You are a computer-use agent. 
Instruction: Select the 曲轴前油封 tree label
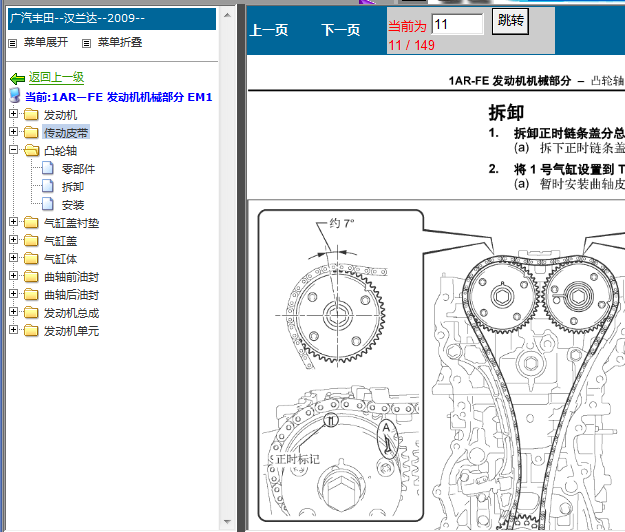pos(71,277)
